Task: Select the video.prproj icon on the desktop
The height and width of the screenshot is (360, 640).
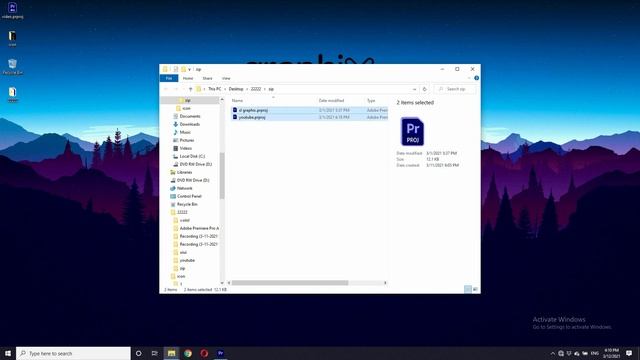Action: pyautogui.click(x=12, y=11)
